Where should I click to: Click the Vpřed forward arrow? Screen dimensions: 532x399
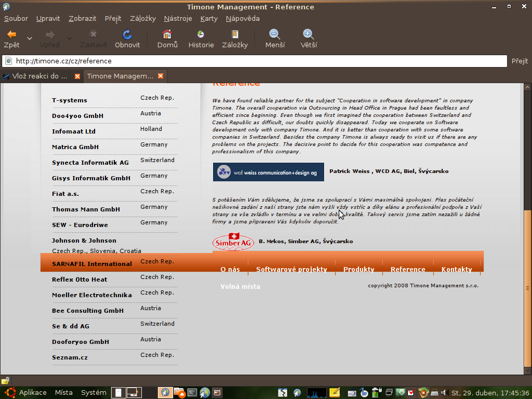coord(49,38)
